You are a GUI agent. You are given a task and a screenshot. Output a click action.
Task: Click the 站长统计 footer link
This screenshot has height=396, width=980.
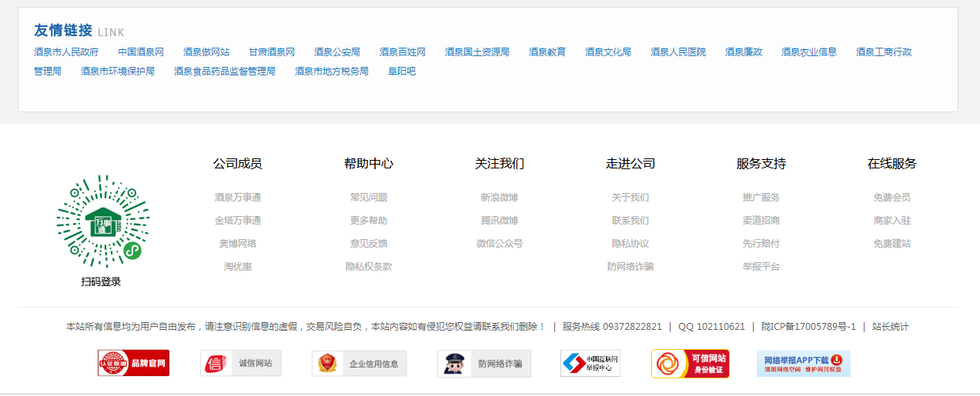tap(890, 327)
